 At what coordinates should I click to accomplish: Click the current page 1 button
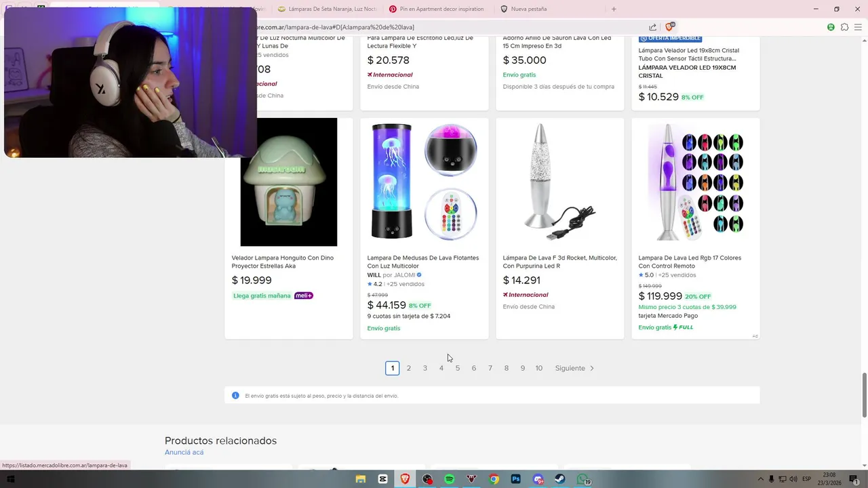click(x=392, y=368)
